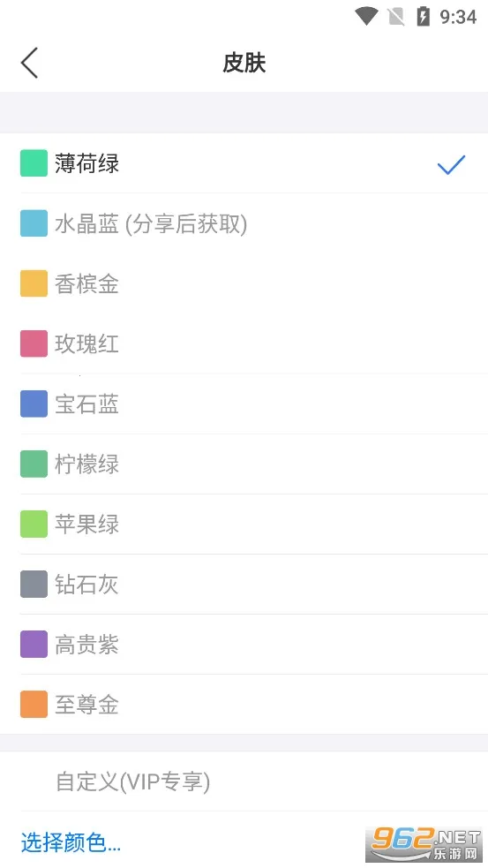This screenshot has height=868, width=488.
Task: Tap the battery charging icon
Action: [x=424, y=16]
